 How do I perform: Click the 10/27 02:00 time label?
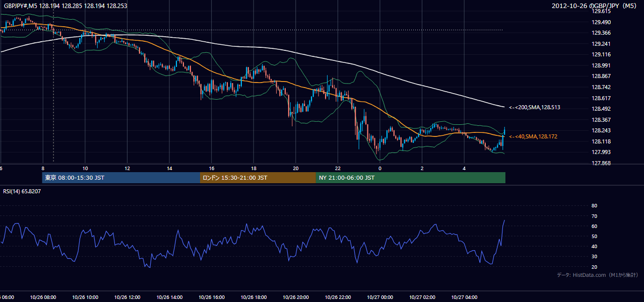pyautogui.click(x=422, y=297)
